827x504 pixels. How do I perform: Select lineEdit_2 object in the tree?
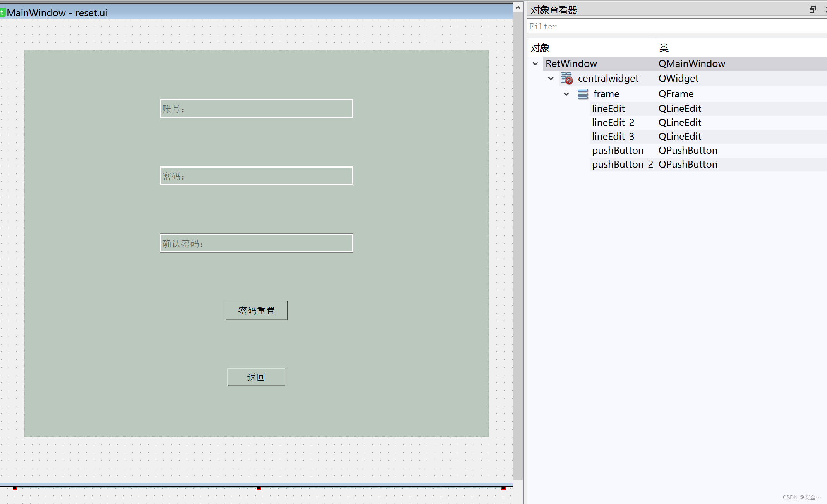click(613, 123)
